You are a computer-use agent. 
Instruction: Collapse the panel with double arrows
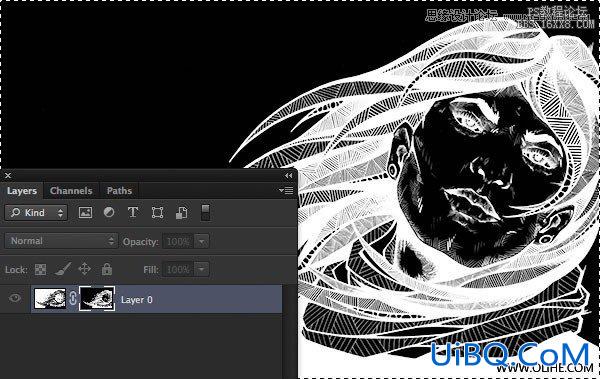click(x=289, y=175)
